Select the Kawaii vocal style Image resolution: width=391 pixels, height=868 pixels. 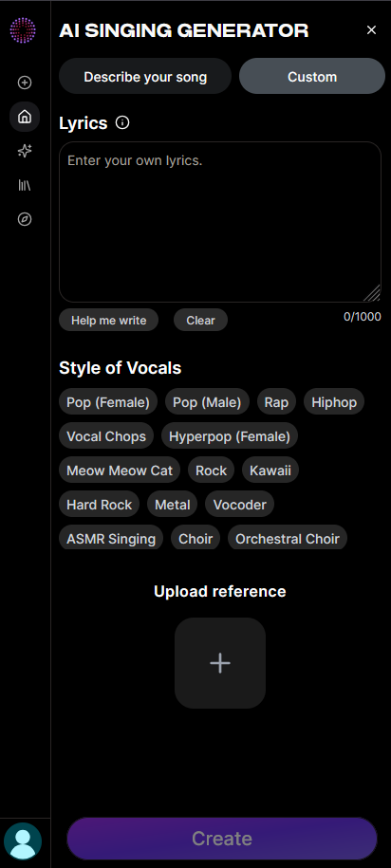click(270, 471)
